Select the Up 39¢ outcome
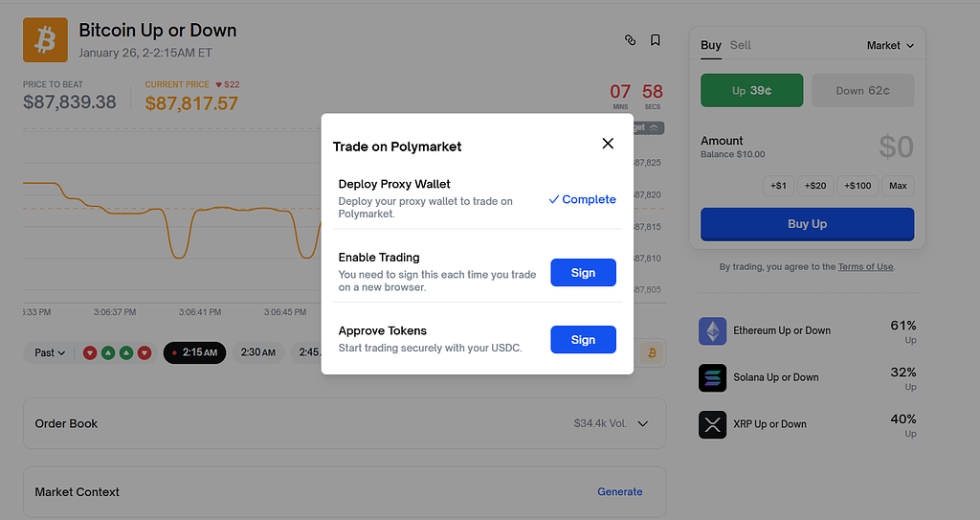980x520 pixels. 751,91
